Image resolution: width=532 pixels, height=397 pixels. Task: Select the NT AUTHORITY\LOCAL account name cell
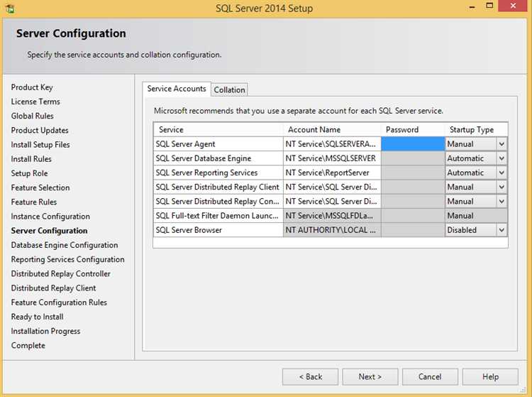(331, 230)
